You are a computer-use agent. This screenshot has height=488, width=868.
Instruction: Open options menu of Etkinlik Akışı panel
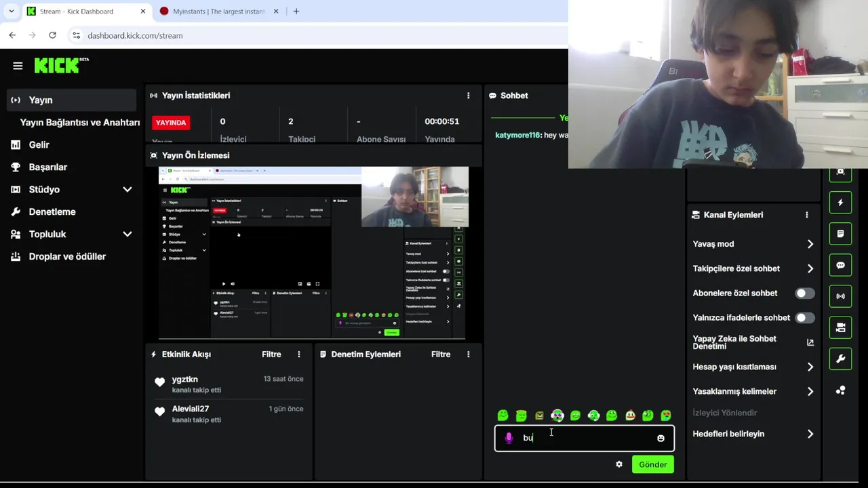(x=298, y=354)
